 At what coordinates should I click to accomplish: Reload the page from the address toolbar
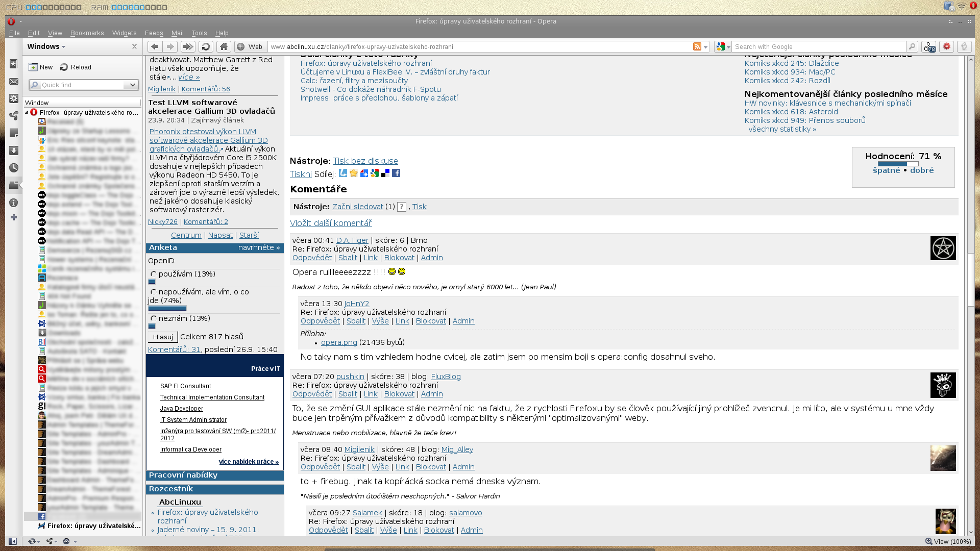point(206,46)
